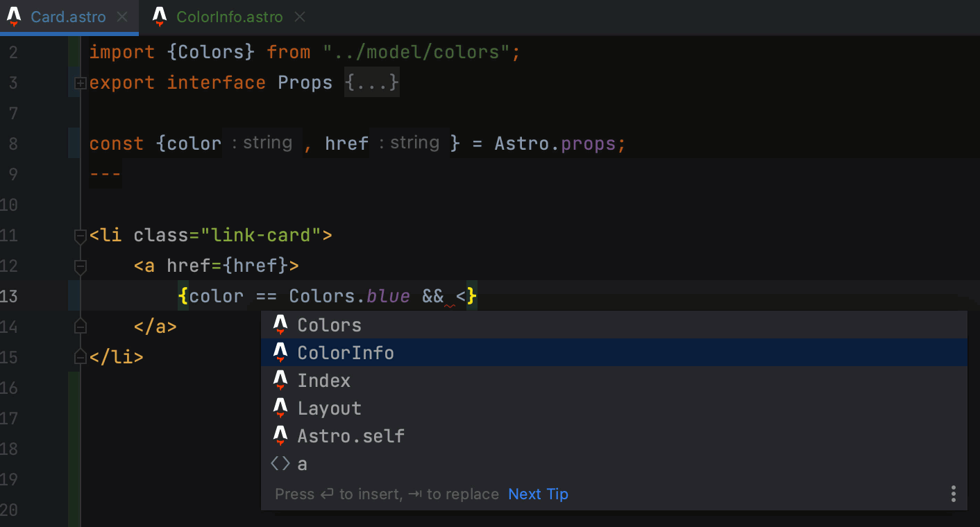The image size is (980, 527).
Task: Click the Astro icon beside the Astro.self suggestion
Action: [x=280, y=435]
